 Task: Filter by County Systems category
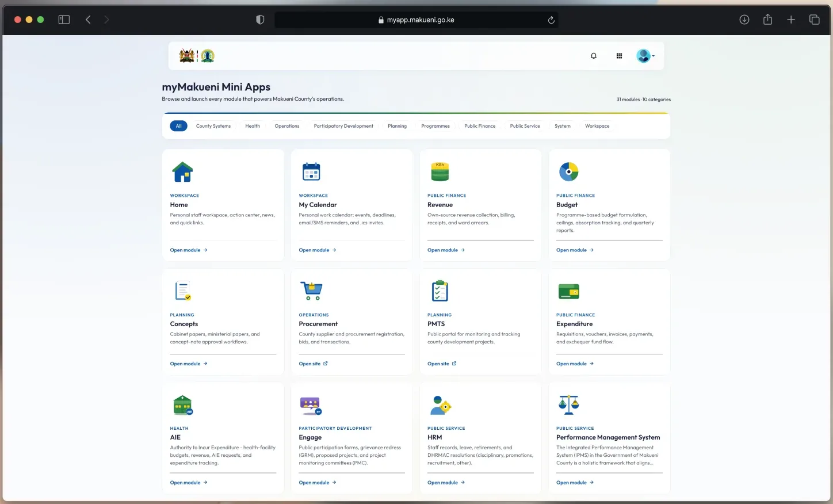pyautogui.click(x=213, y=126)
